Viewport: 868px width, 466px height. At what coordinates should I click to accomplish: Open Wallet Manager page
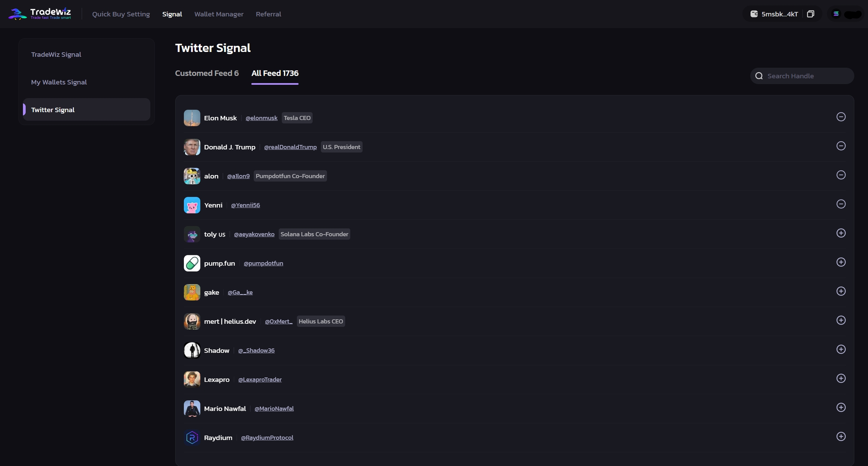[x=219, y=14]
